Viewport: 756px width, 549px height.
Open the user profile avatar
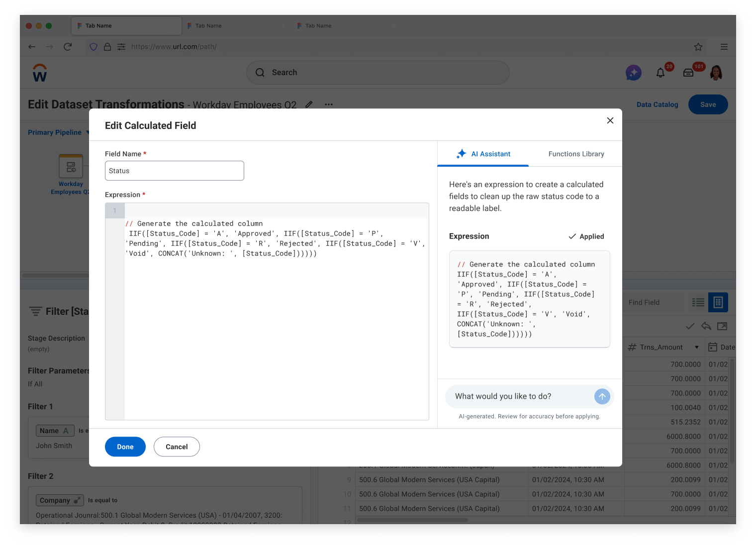coord(716,73)
